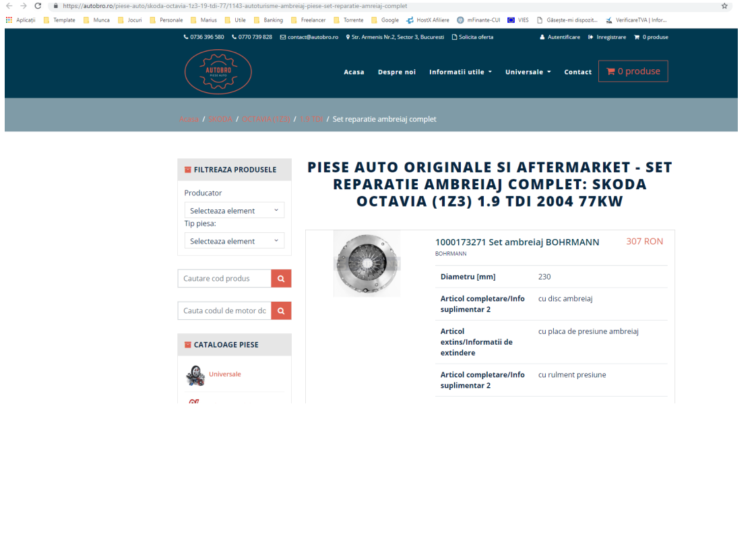This screenshot has height=534, width=756.
Task: Open the Utile bookmarks folder
Action: point(235,20)
